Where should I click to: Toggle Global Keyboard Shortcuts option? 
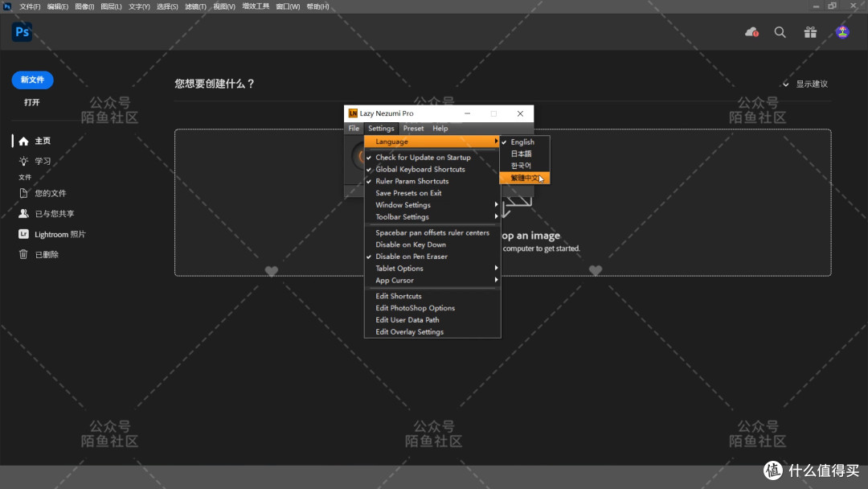tap(432, 170)
